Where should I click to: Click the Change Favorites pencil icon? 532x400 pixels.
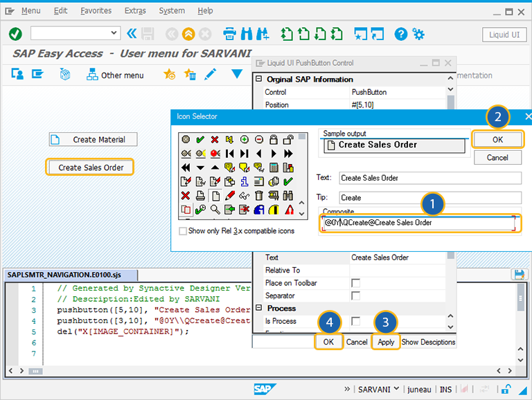211,74
